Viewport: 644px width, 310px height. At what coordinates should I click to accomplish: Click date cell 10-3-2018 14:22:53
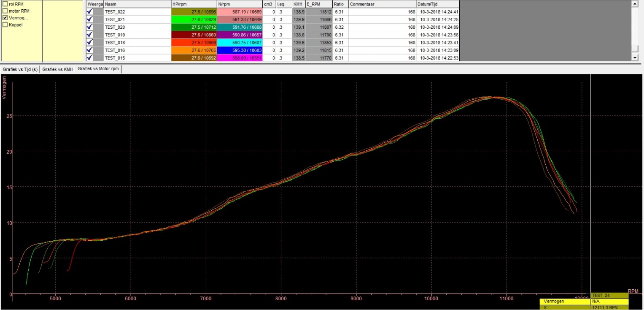pos(438,57)
